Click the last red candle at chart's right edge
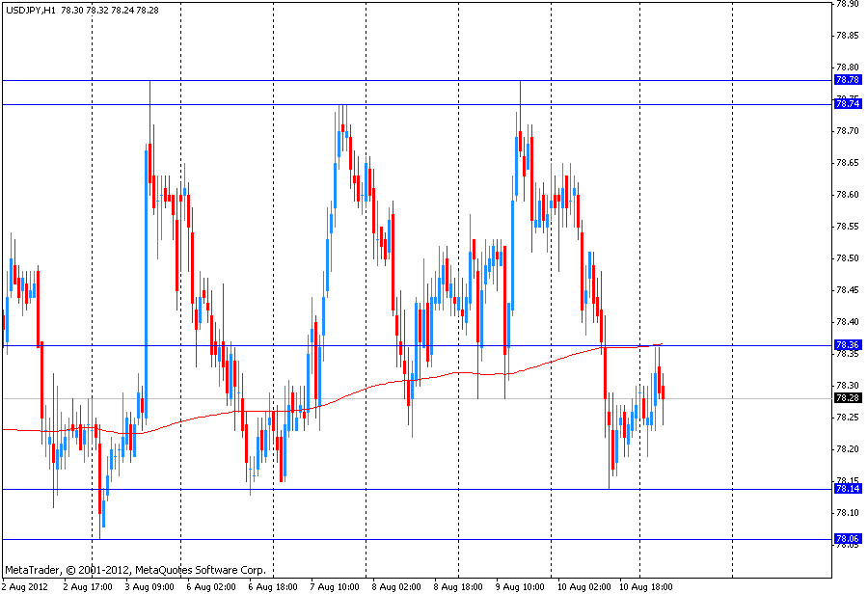This screenshot has height=594, width=868. (663, 391)
